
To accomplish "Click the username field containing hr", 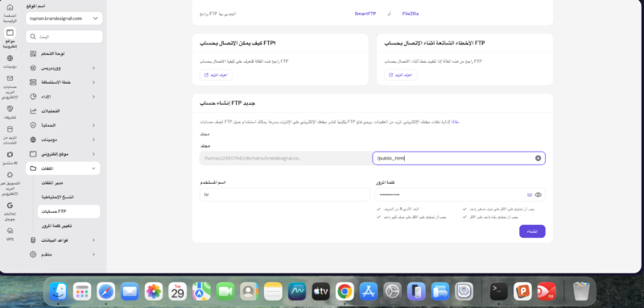I will 285,195.
